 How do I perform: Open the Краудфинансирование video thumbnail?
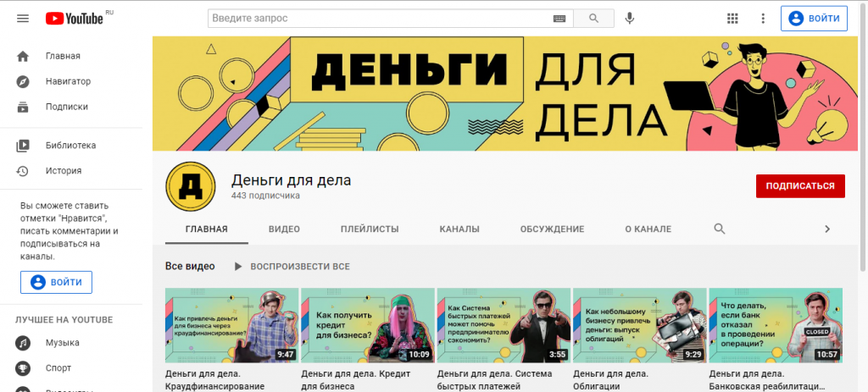point(231,325)
